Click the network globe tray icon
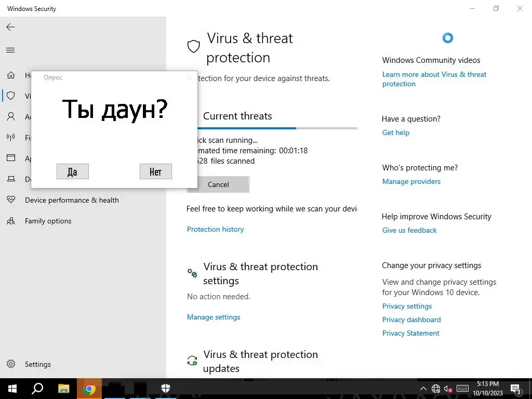532x399 pixels. 436,389
